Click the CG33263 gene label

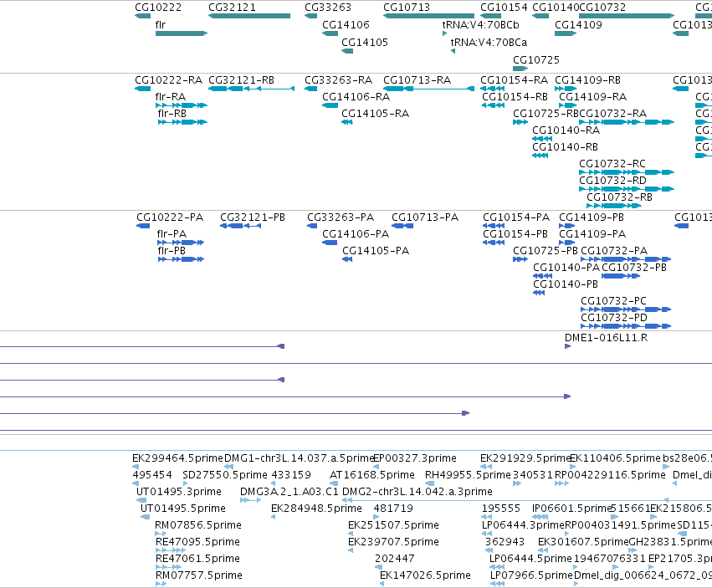[x=328, y=8]
